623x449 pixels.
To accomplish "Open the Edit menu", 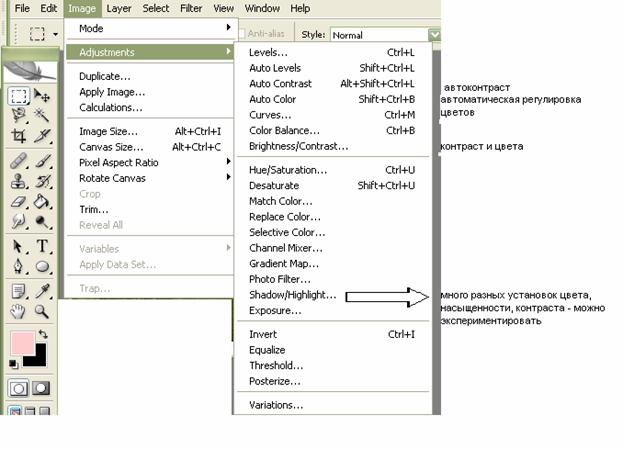I will 48,8.
